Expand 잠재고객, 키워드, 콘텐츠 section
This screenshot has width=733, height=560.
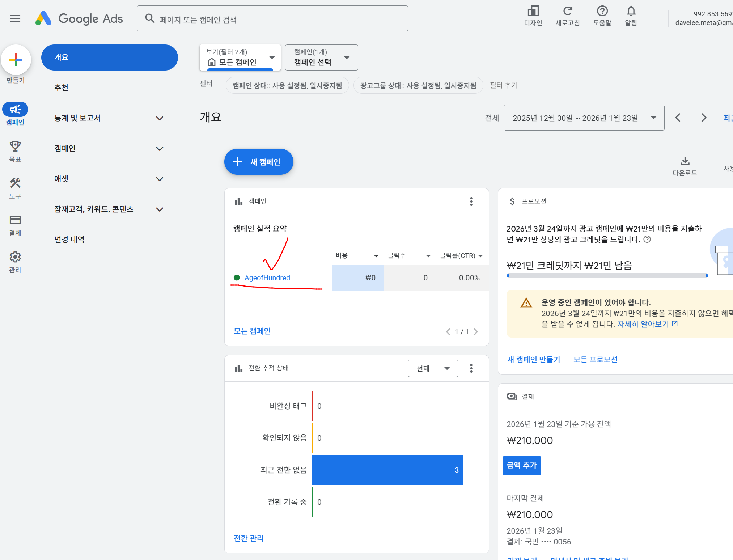160,209
